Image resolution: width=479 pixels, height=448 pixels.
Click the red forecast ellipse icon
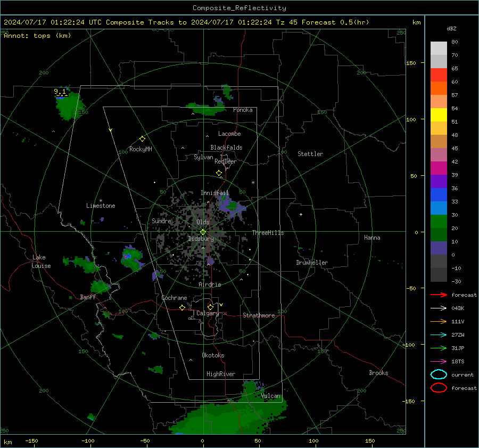pyautogui.click(x=439, y=388)
